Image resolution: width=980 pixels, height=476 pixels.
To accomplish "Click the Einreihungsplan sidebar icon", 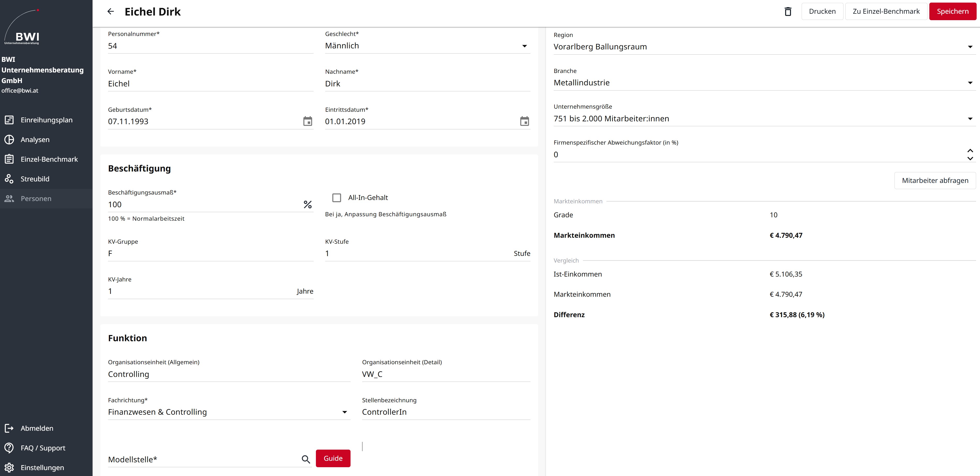I will pyautogui.click(x=9, y=120).
